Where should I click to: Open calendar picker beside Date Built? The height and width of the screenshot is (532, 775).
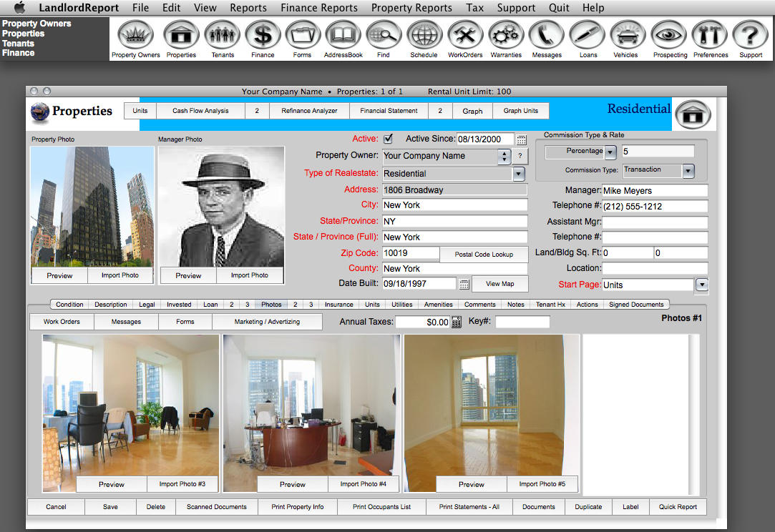click(464, 284)
